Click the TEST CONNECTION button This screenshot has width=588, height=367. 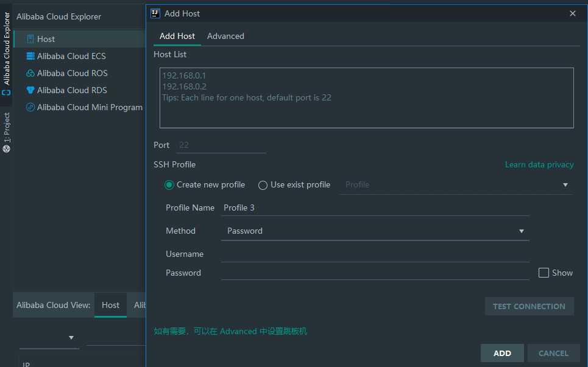click(x=529, y=306)
